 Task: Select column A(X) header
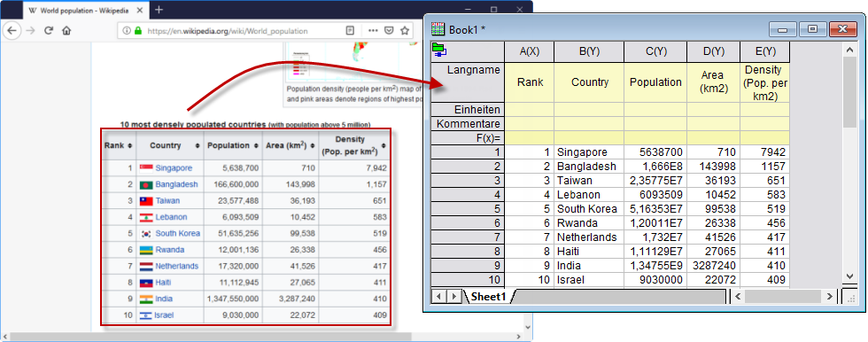(x=530, y=51)
